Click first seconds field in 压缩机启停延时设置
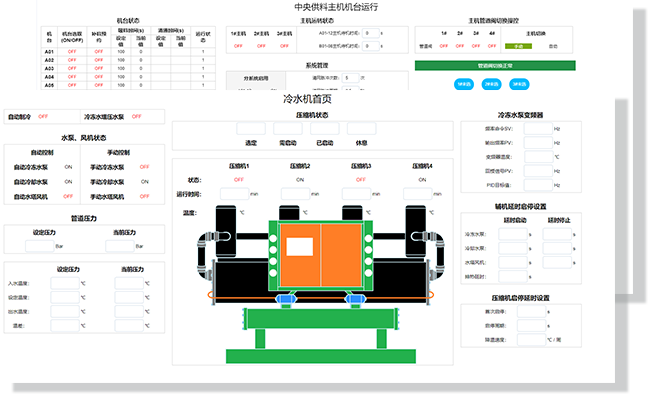 531,311
